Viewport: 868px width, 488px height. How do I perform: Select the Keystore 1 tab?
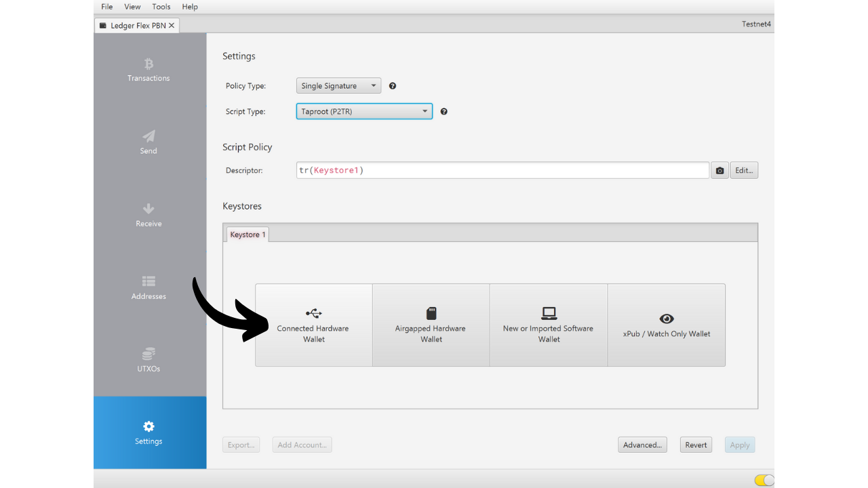(x=248, y=235)
